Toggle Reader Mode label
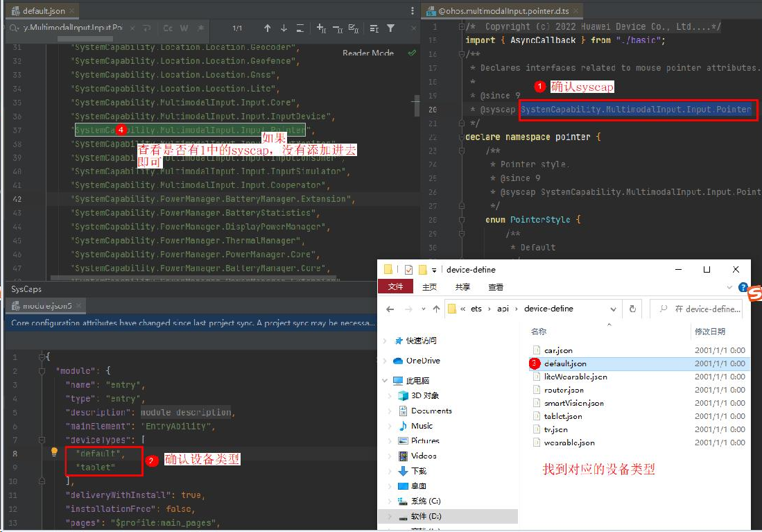 click(x=368, y=53)
